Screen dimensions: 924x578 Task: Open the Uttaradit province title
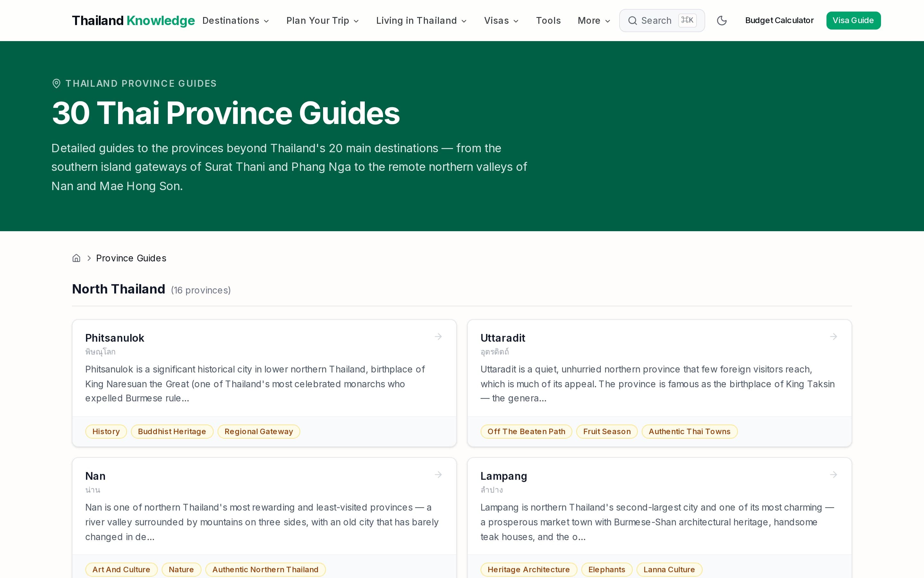[x=502, y=338]
